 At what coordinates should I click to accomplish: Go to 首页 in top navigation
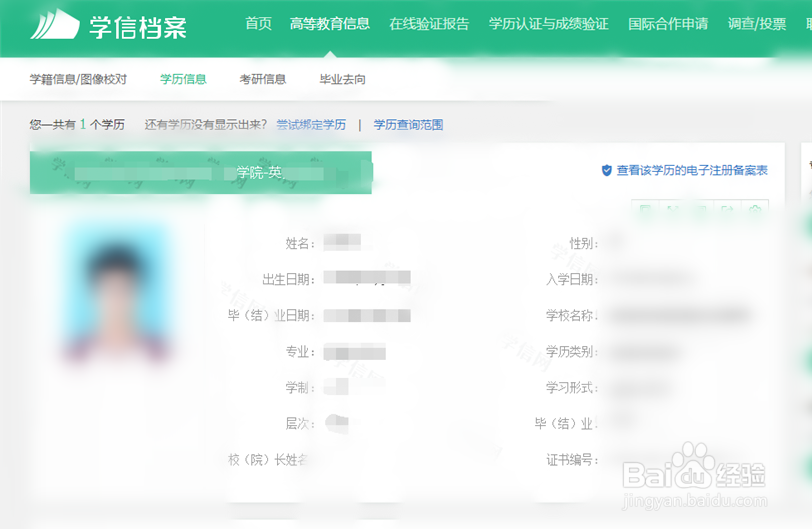pos(258,24)
